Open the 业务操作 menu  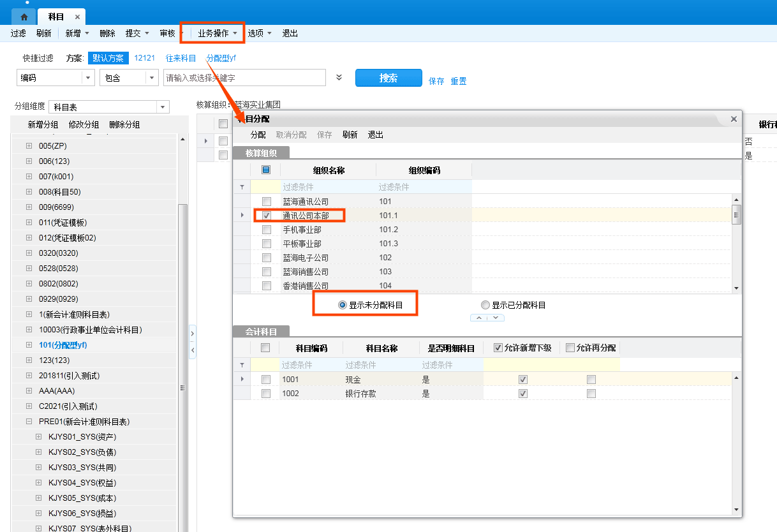tap(217, 33)
